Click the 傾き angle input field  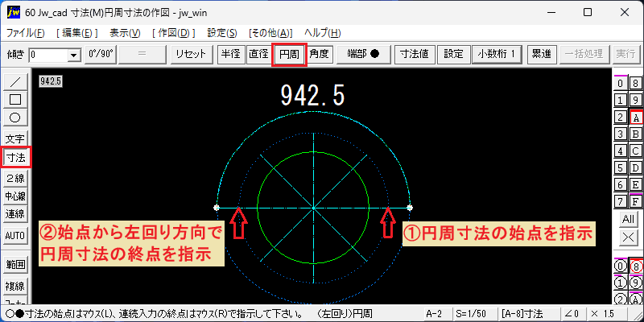[x=48, y=55]
